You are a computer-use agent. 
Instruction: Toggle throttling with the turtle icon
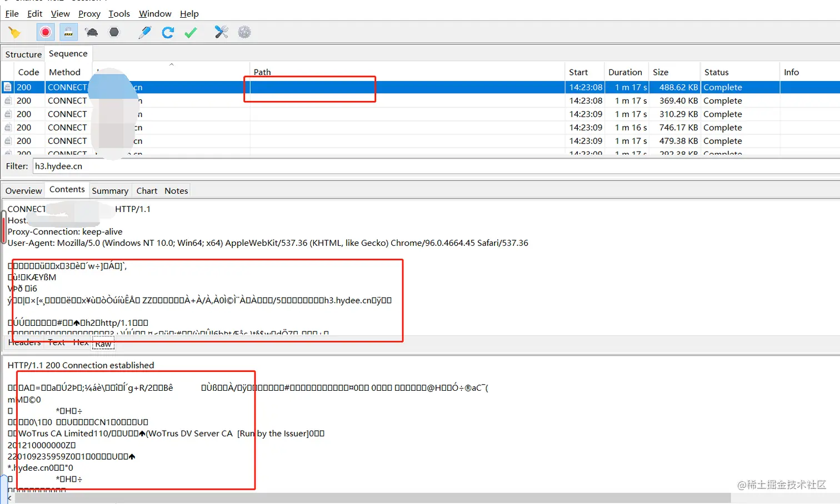(x=92, y=32)
